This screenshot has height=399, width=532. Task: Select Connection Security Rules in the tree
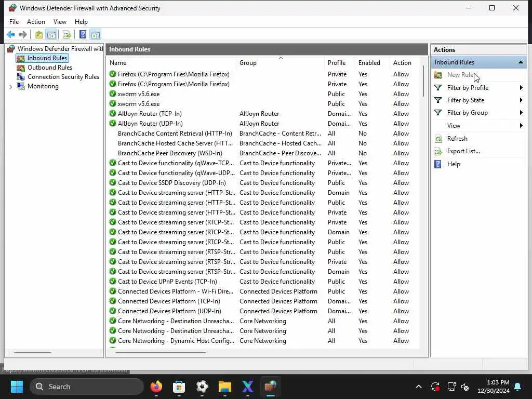63,77
